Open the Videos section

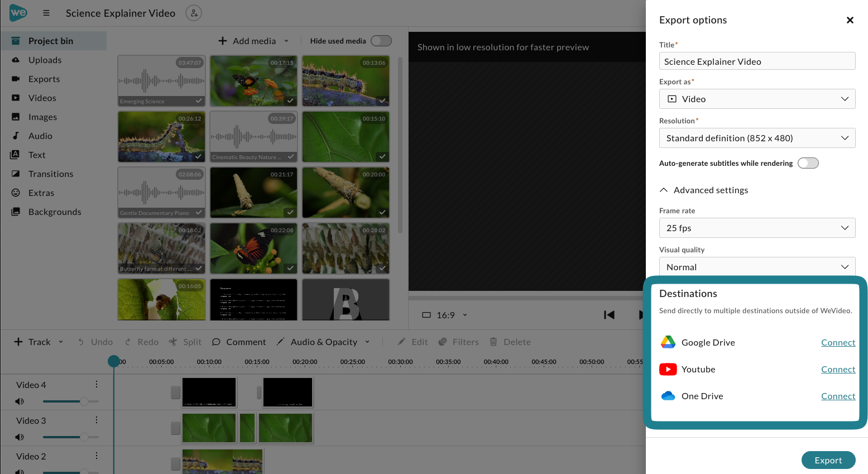pyautogui.click(x=42, y=98)
